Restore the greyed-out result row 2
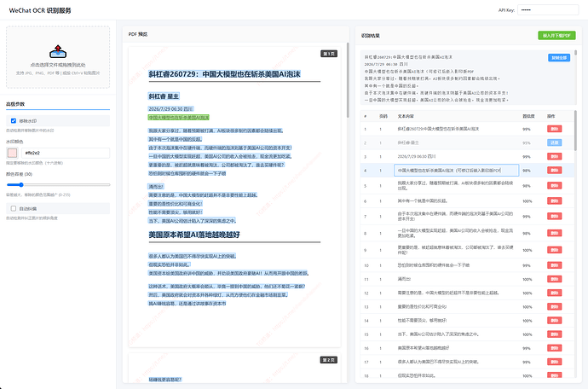The width and height of the screenshot is (588, 389). pyautogui.click(x=554, y=142)
